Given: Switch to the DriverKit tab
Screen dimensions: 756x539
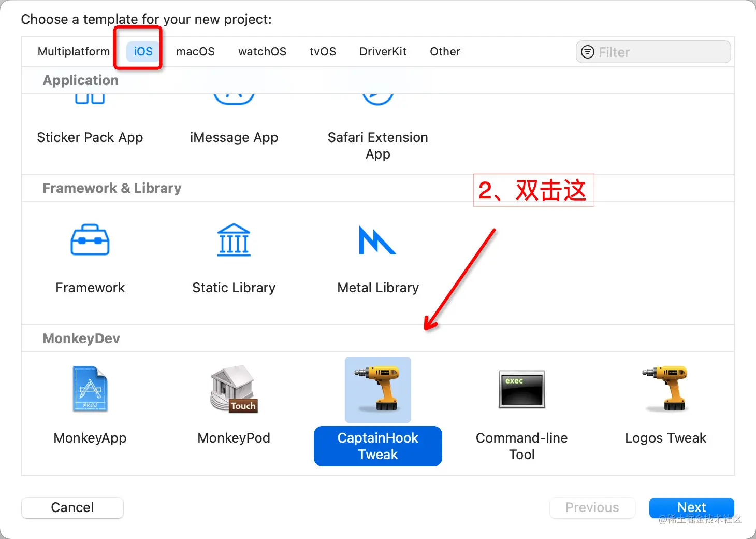Looking at the screenshot, I should [383, 52].
